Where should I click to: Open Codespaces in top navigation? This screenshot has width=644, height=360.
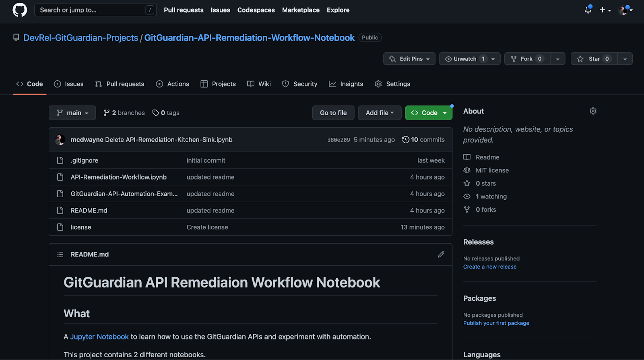pos(256,10)
